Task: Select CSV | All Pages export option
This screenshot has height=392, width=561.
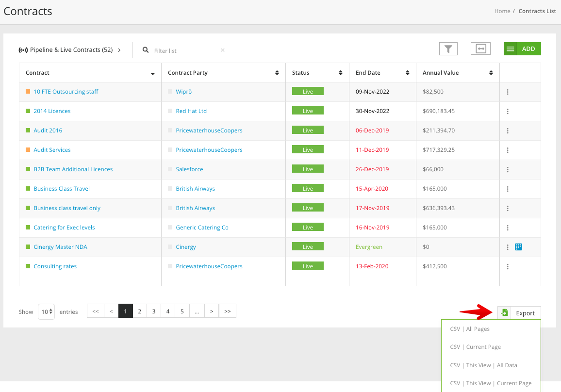Action: 469,329
